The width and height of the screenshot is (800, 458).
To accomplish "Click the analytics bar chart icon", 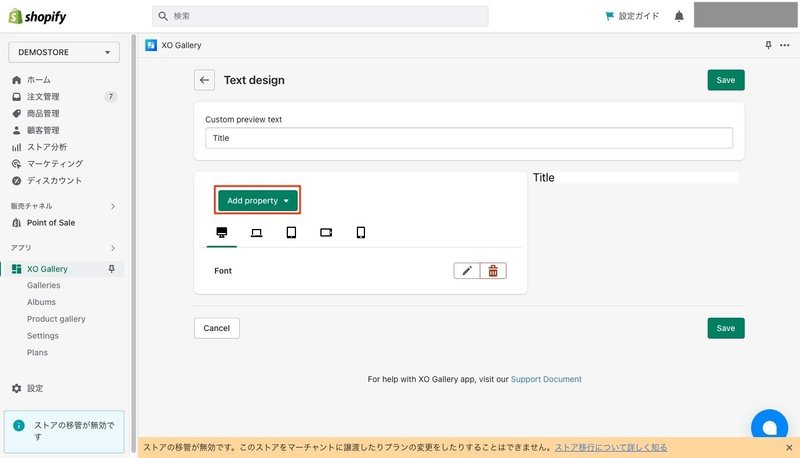I will tap(16, 147).
